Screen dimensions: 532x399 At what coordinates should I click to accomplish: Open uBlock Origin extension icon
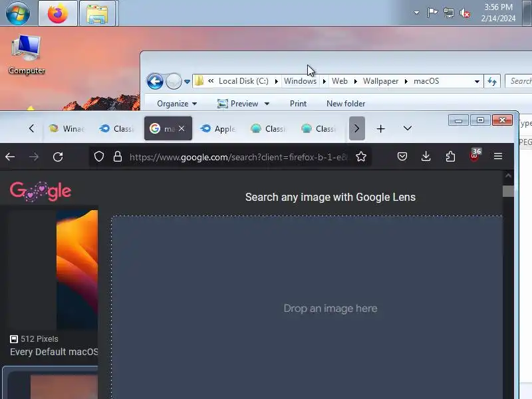point(475,156)
